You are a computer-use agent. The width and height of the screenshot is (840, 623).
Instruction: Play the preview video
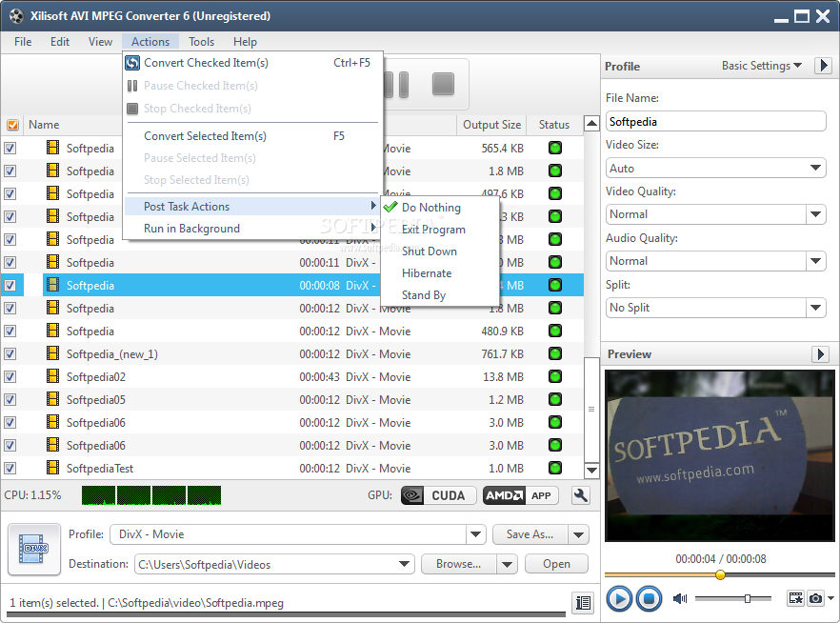coord(619,598)
